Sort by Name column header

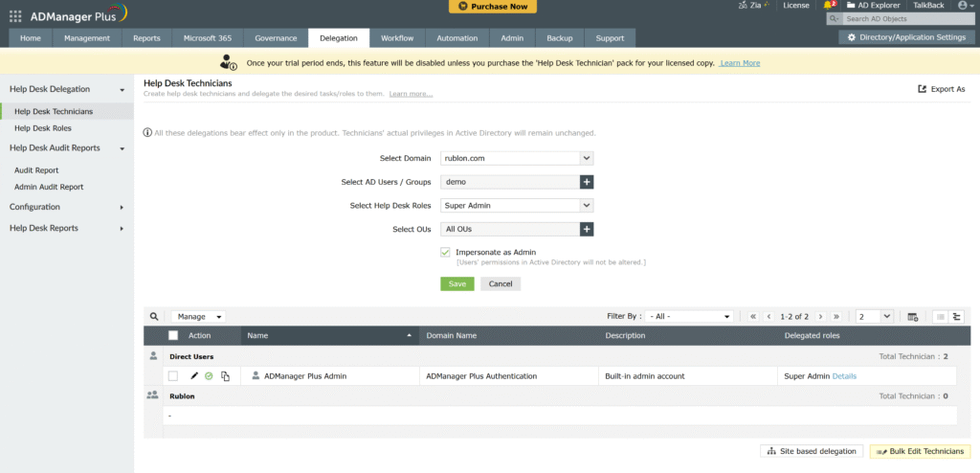click(330, 335)
